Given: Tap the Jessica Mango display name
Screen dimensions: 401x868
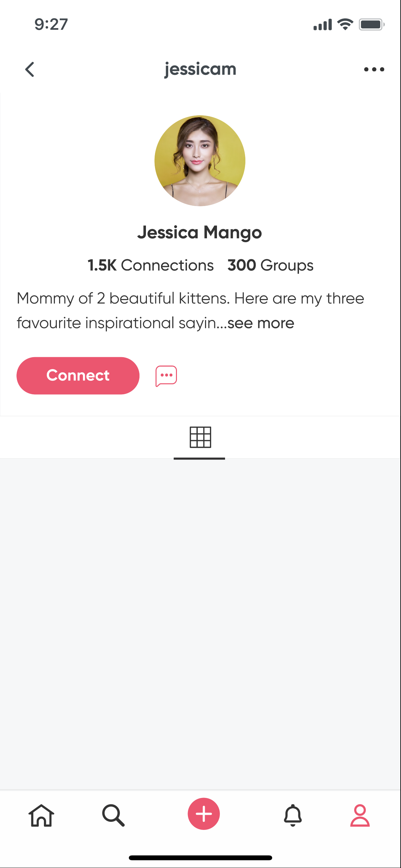Looking at the screenshot, I should pyautogui.click(x=200, y=232).
